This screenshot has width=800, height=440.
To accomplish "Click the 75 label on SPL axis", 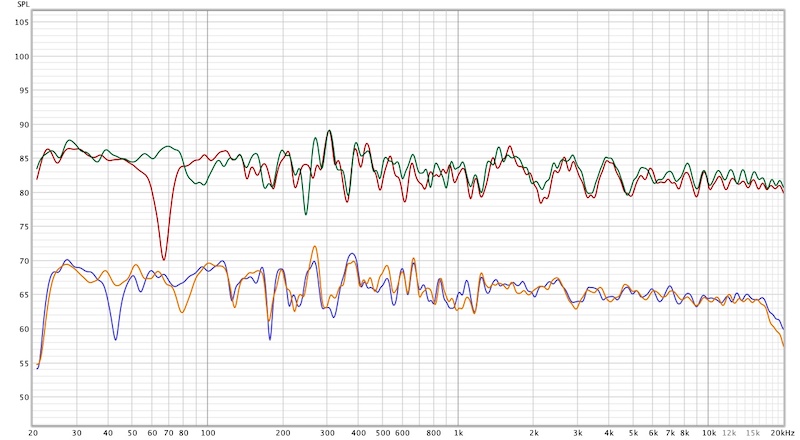I will click(x=24, y=227).
